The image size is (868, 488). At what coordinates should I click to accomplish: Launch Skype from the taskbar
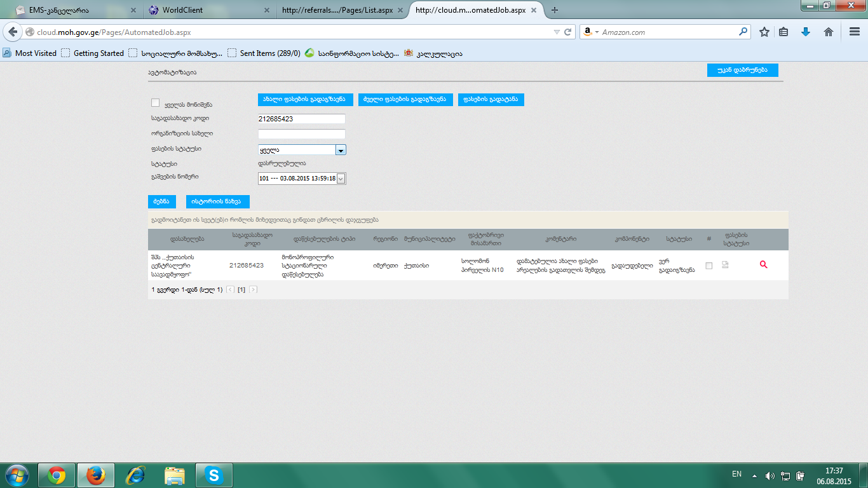coord(214,475)
